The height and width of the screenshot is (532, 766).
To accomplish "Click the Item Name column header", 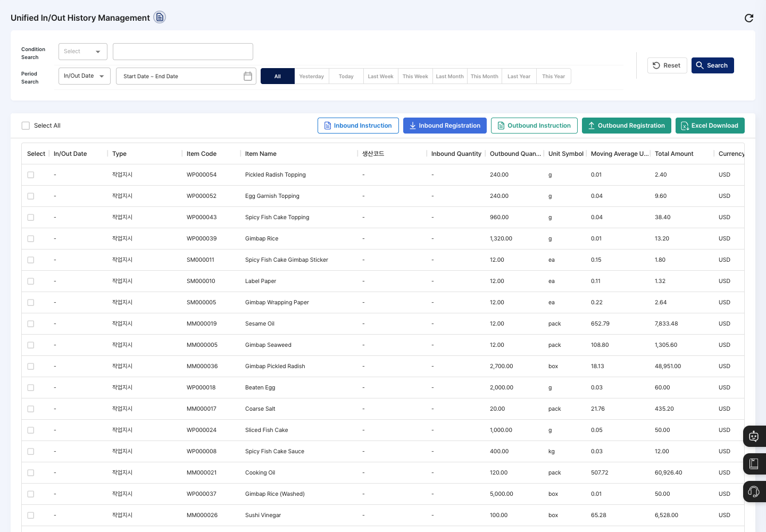I will pos(261,154).
